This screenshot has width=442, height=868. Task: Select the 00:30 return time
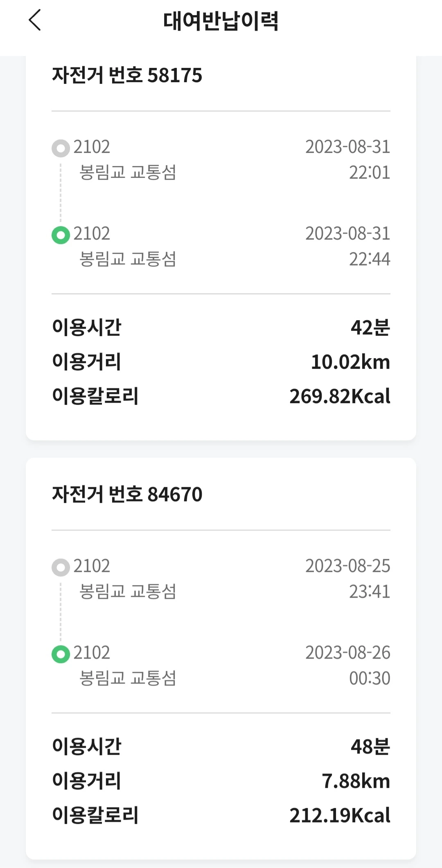coord(369,678)
